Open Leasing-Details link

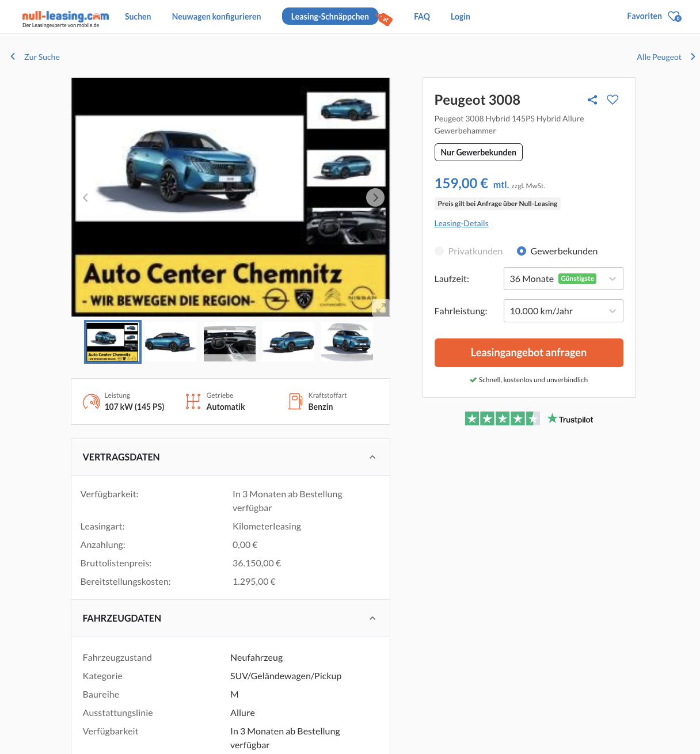(x=461, y=223)
